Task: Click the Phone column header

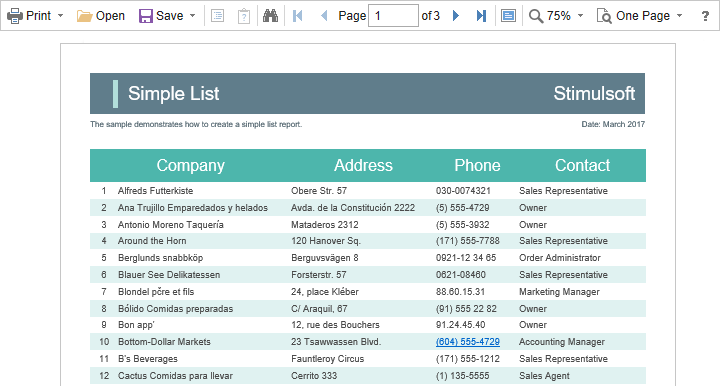Action: (x=477, y=165)
